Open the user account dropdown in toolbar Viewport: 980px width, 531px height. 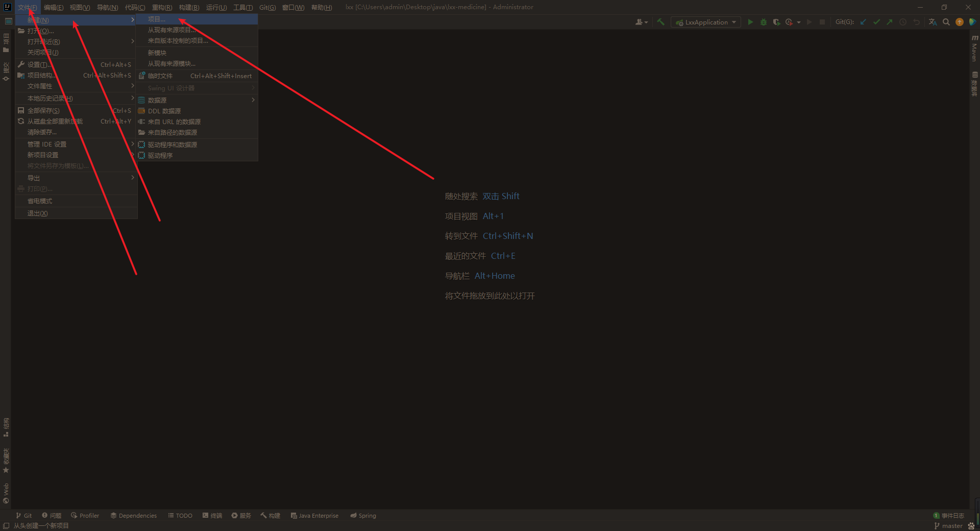coord(642,22)
